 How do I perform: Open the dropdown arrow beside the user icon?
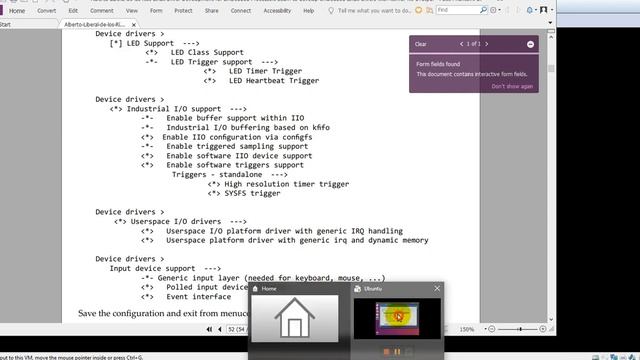point(552,10)
